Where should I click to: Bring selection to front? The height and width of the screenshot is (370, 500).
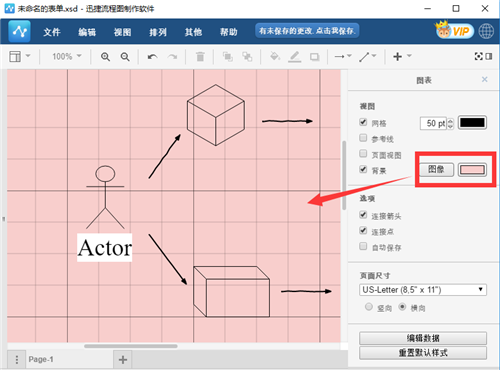coord(228,57)
